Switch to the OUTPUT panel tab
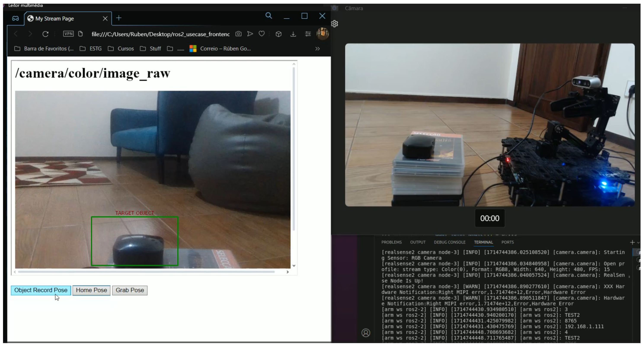This screenshot has height=347, width=644. pos(417,242)
